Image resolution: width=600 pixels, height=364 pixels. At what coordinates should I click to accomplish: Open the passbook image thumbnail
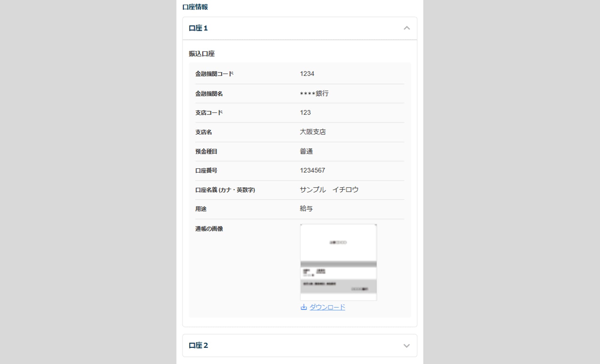point(338,262)
